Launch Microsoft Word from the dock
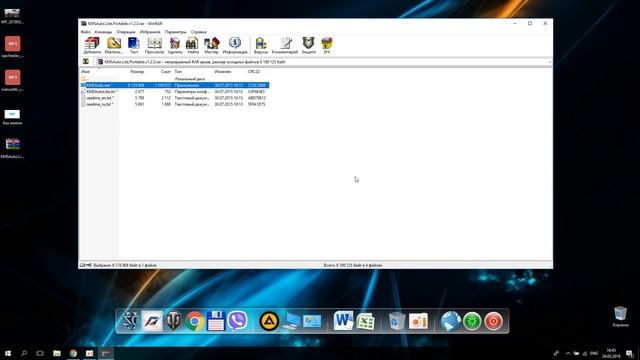This screenshot has height=360, width=640. tap(343, 321)
